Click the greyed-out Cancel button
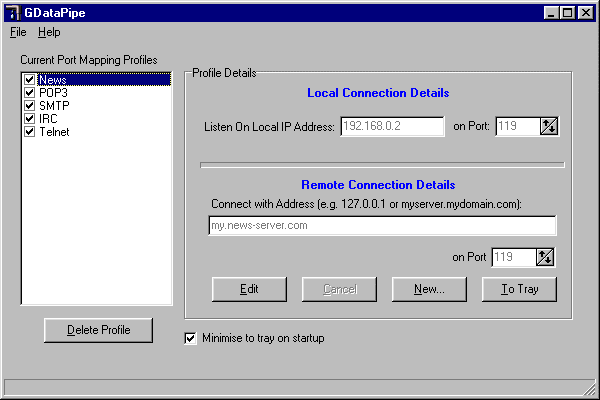Screen dimensions: 600x400 (x=339, y=289)
